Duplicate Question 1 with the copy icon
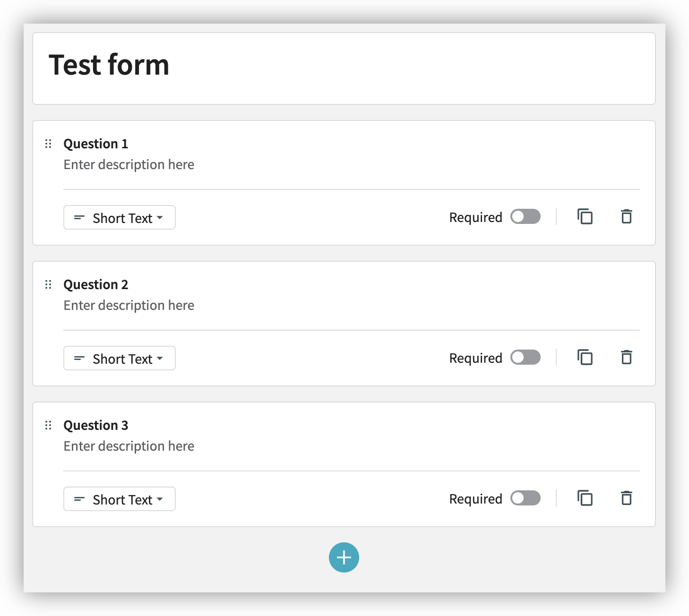 pyautogui.click(x=585, y=217)
